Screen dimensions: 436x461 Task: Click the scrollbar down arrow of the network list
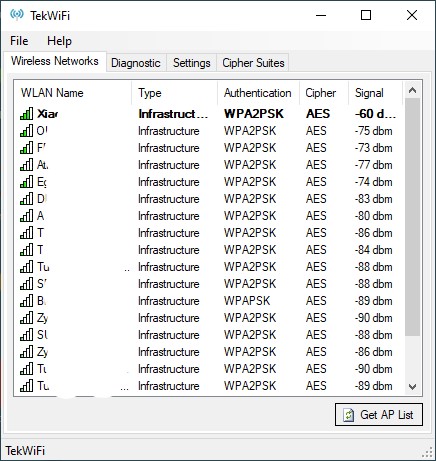[x=413, y=387]
